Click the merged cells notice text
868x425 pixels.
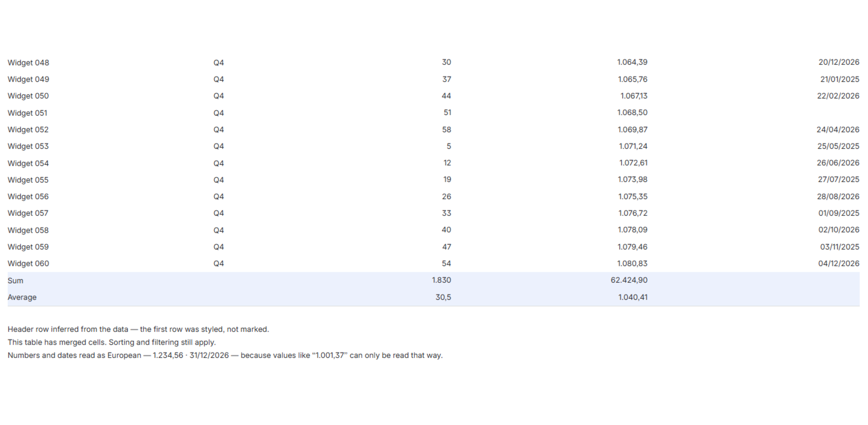(111, 342)
